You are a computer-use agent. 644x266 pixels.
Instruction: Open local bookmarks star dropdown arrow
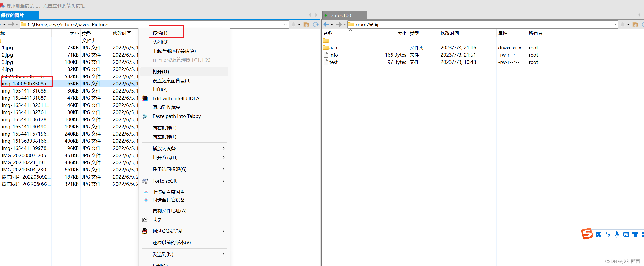click(x=299, y=25)
